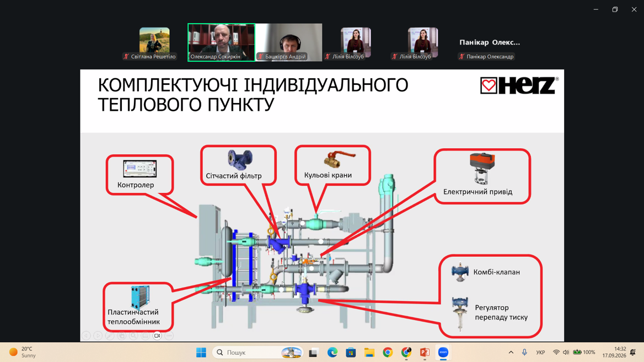Expand hidden system tray icons chevron

coord(511,352)
